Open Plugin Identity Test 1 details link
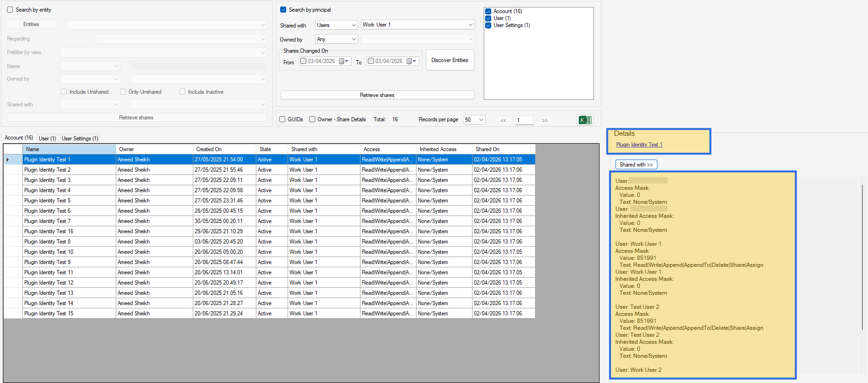This screenshot has height=383, width=868. click(x=639, y=145)
